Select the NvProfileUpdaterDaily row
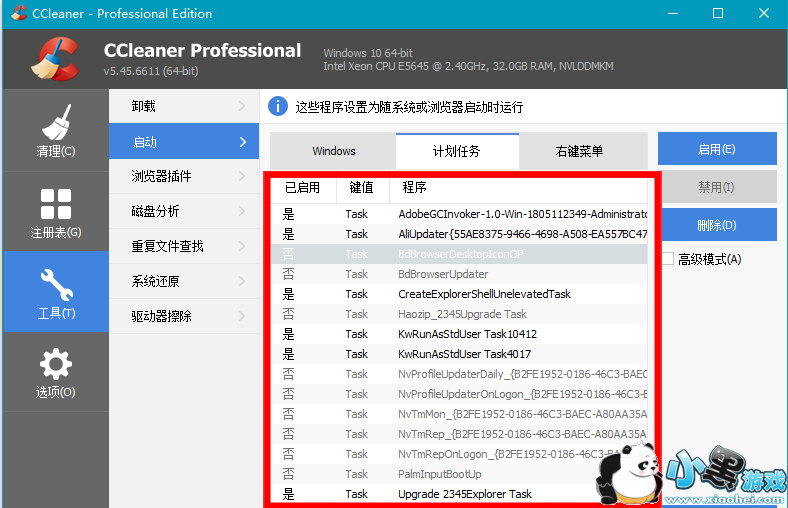Viewport: 788px width, 508px height. 459,374
